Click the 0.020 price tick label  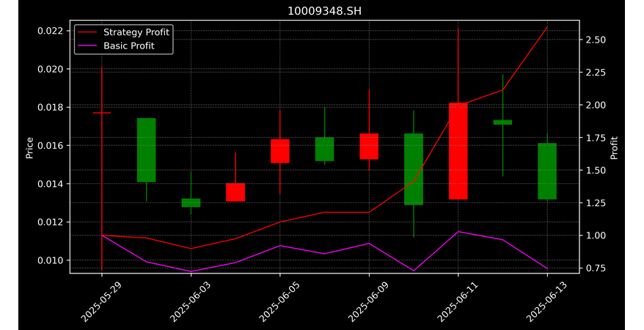(x=51, y=69)
